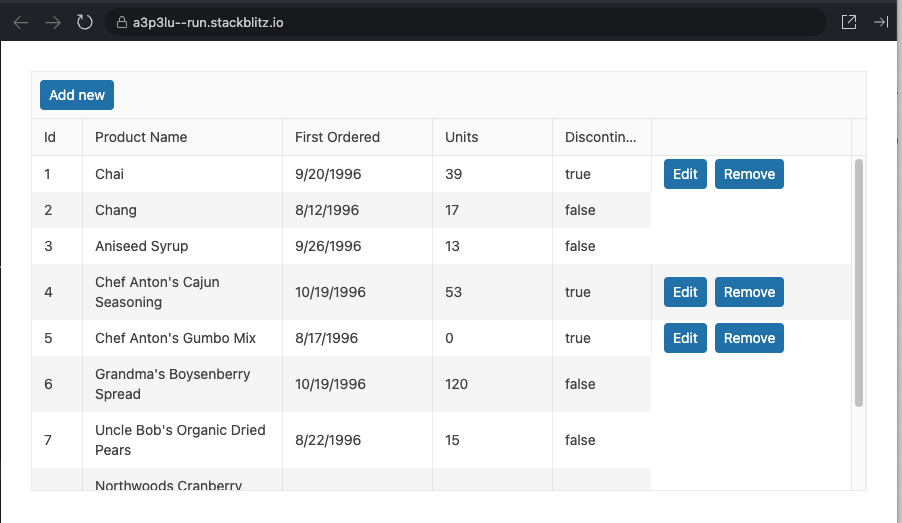Remove Chef Anton's Gumbo Mix row
Image resolution: width=902 pixels, height=523 pixels.
pos(749,338)
